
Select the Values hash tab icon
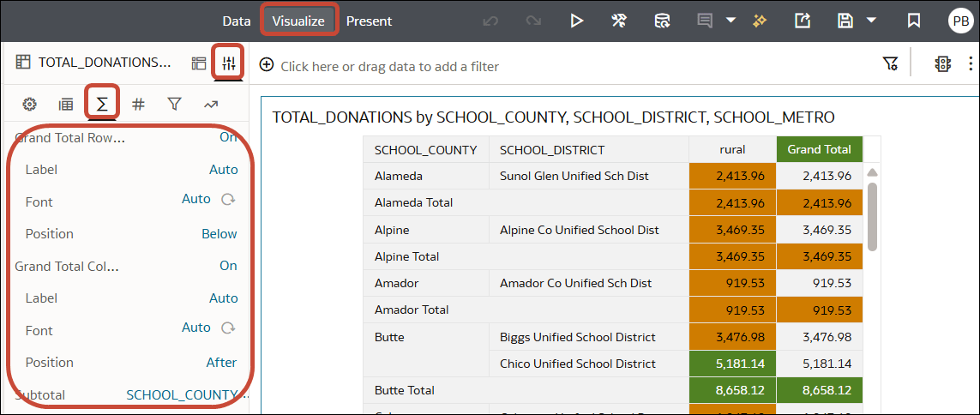139,105
